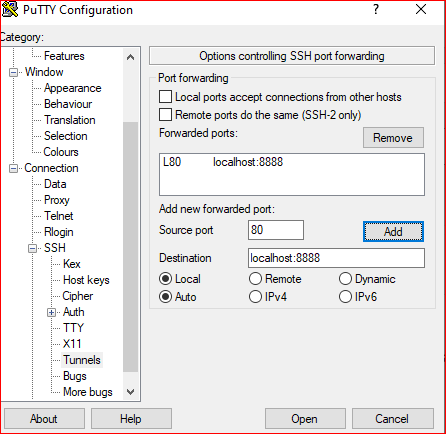446x434 pixels.
Task: Open the Bugs category
Action: click(75, 376)
